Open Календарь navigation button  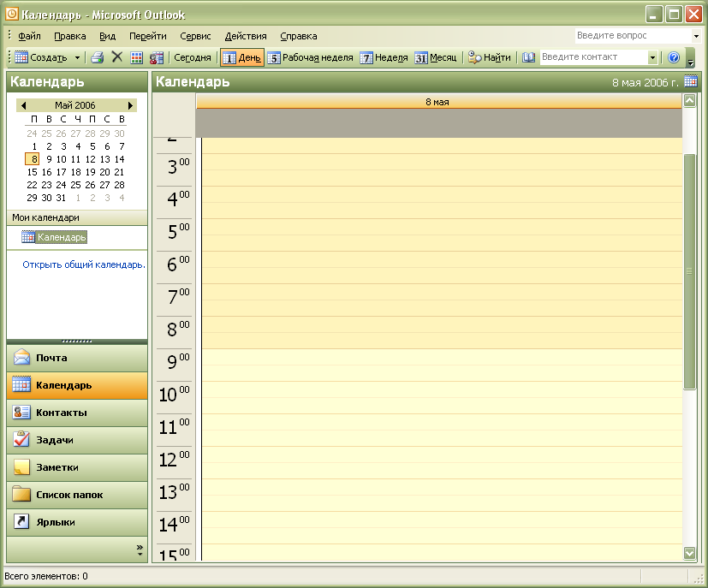coord(77,385)
